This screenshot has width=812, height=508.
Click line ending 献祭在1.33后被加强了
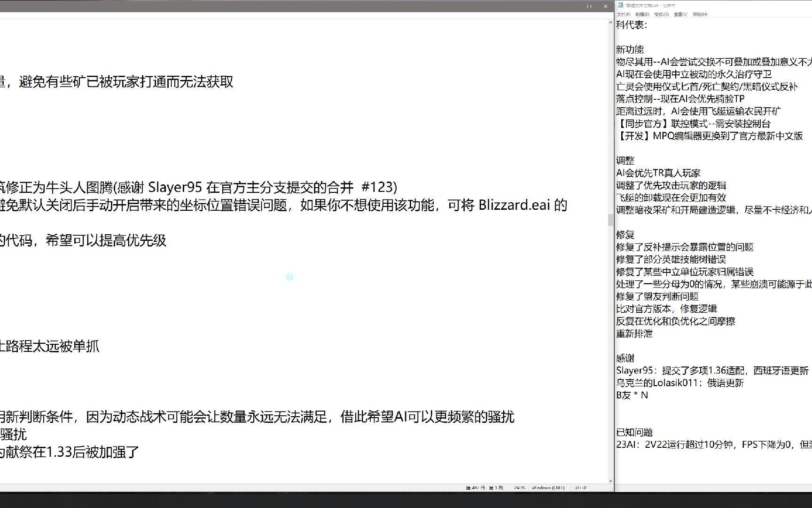pos(70,452)
